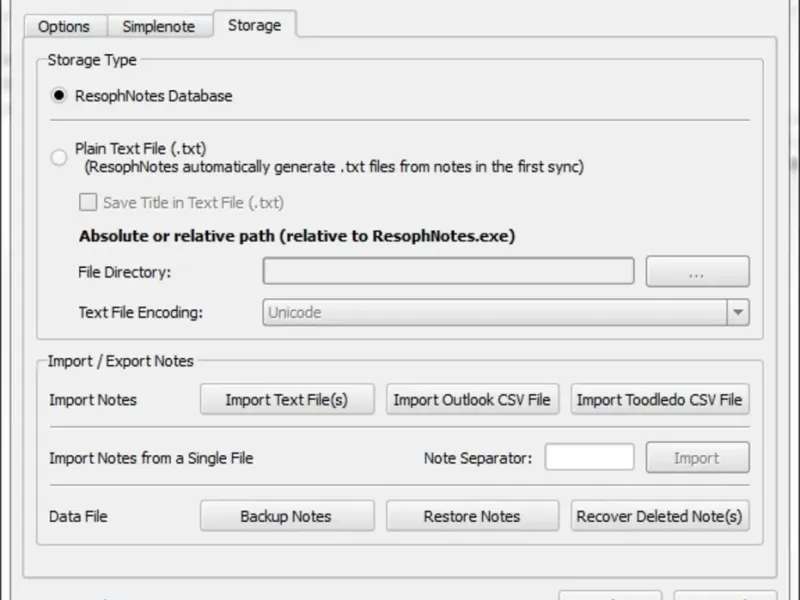The image size is (800, 600).
Task: Focus the Note Separator text field
Action: coord(589,458)
